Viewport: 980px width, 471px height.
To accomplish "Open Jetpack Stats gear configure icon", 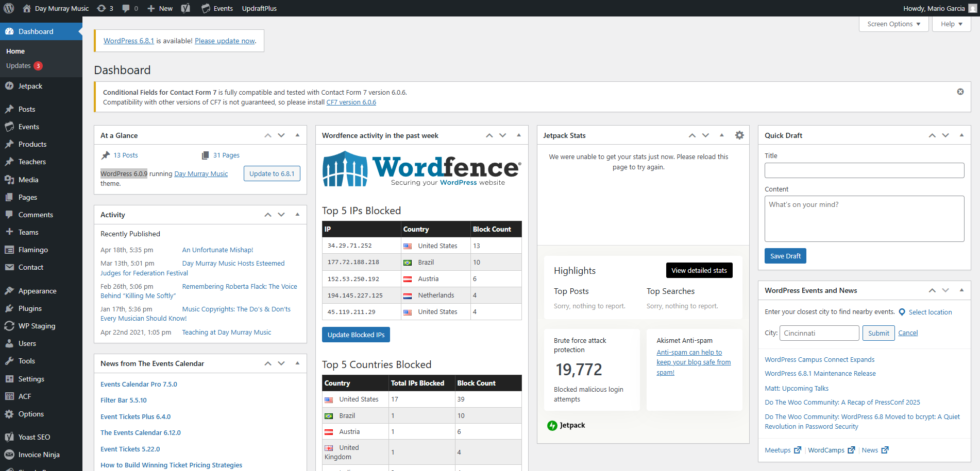I will click(x=739, y=135).
